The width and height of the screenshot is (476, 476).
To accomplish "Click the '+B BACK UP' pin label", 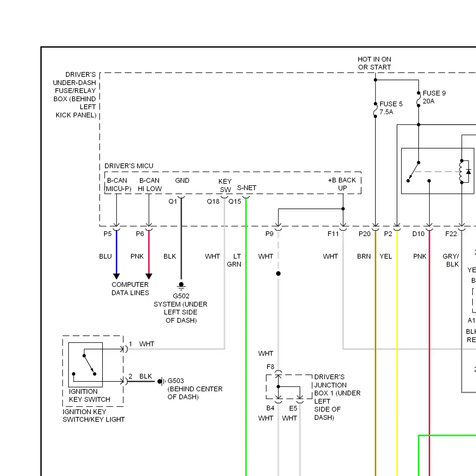I will (x=342, y=184).
